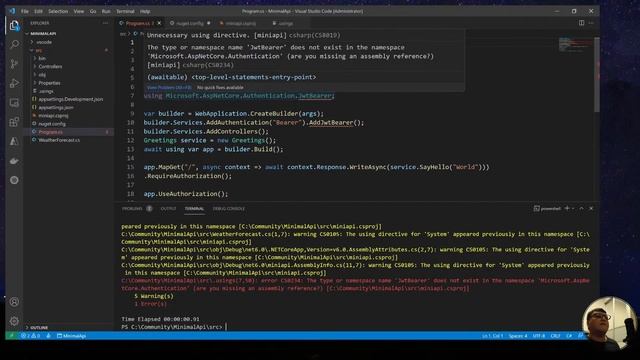The image size is (640, 360).
Task: Open Explorer more actions ellipsis
Action: pos(105,23)
